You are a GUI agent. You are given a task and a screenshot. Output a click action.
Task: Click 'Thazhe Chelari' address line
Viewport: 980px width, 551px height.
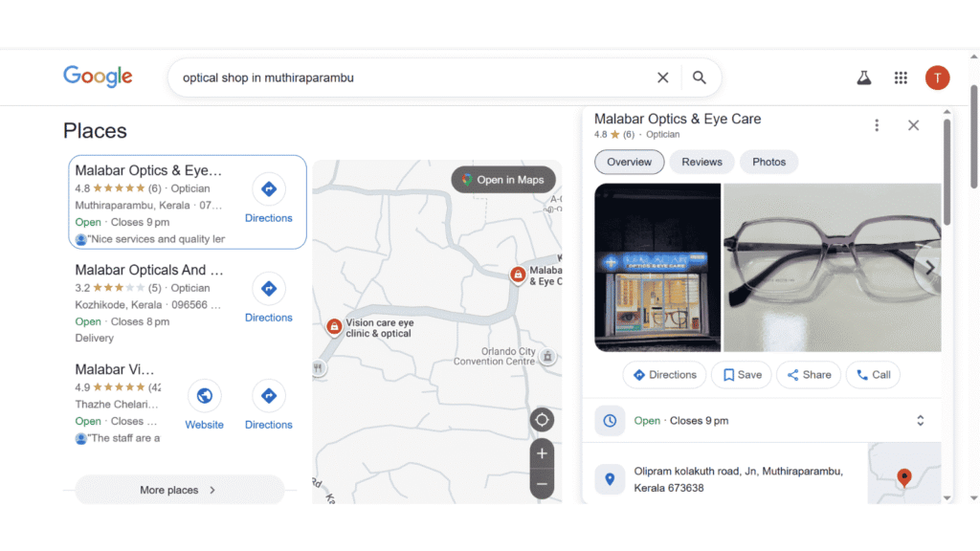click(x=116, y=405)
